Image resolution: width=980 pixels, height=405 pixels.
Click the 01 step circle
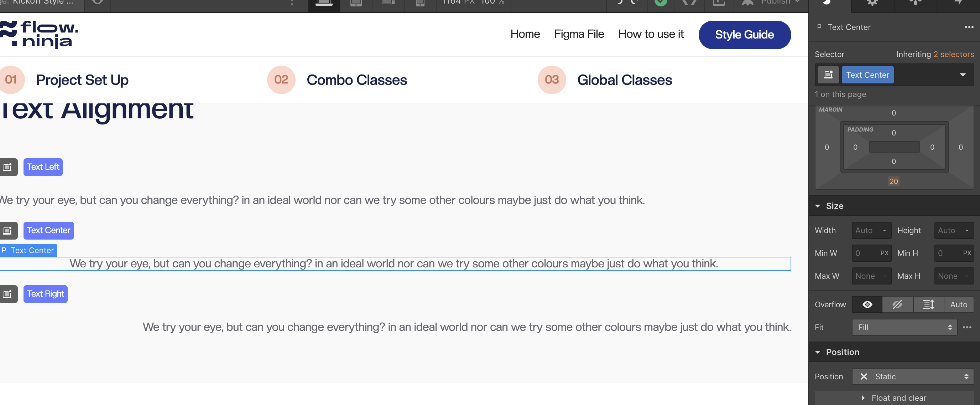pyautogui.click(x=11, y=80)
